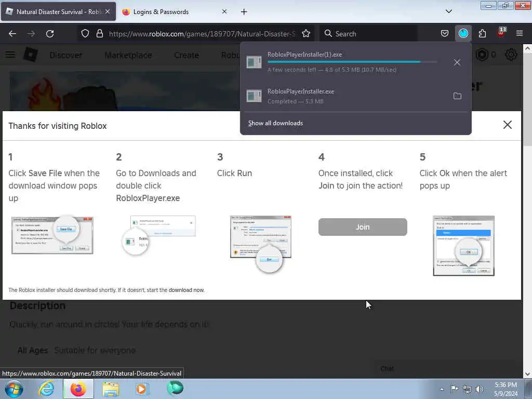
Task: Click the Run dialog step thumbnail
Action: tap(261, 244)
